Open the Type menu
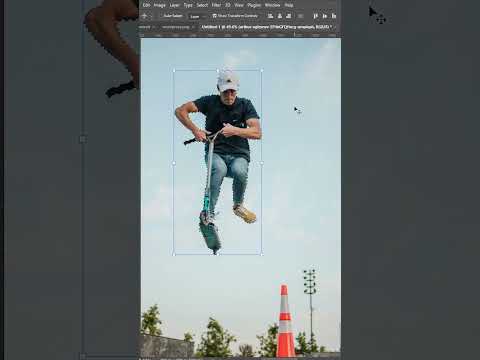Viewport: 480px width, 360px height. click(x=188, y=5)
